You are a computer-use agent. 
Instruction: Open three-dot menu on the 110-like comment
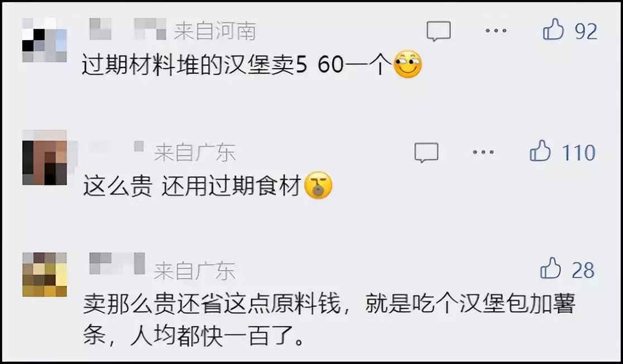pos(483,152)
